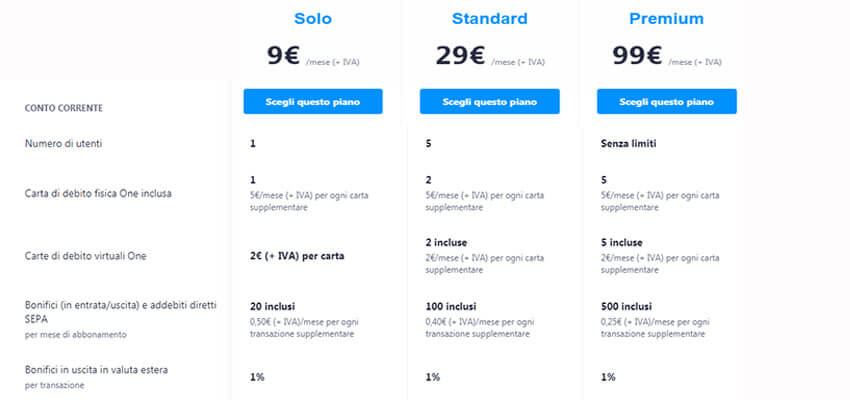The width and height of the screenshot is (850, 400).
Task: Click the 'Carte di debito virtuali One' label
Action: [83, 256]
